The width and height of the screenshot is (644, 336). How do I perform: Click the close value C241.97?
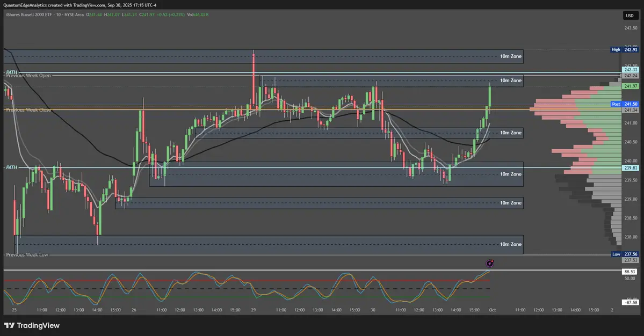[x=147, y=15]
